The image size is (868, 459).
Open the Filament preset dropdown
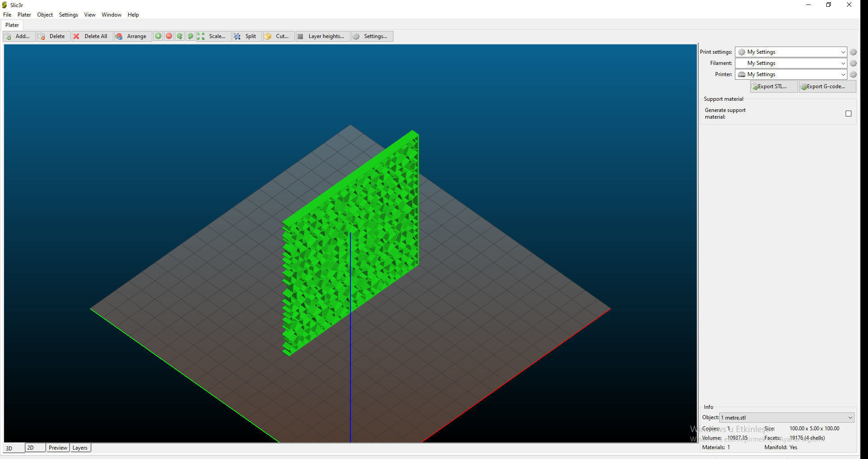pos(791,63)
